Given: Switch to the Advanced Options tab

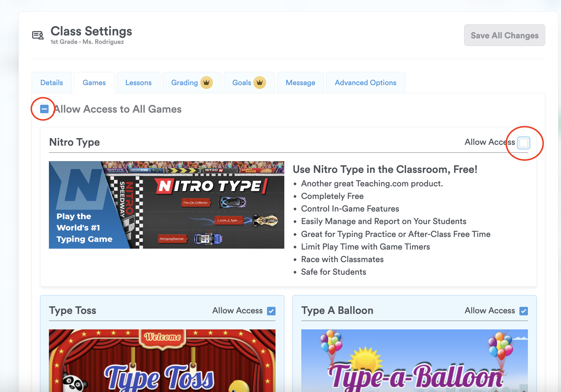Looking at the screenshot, I should [x=365, y=83].
